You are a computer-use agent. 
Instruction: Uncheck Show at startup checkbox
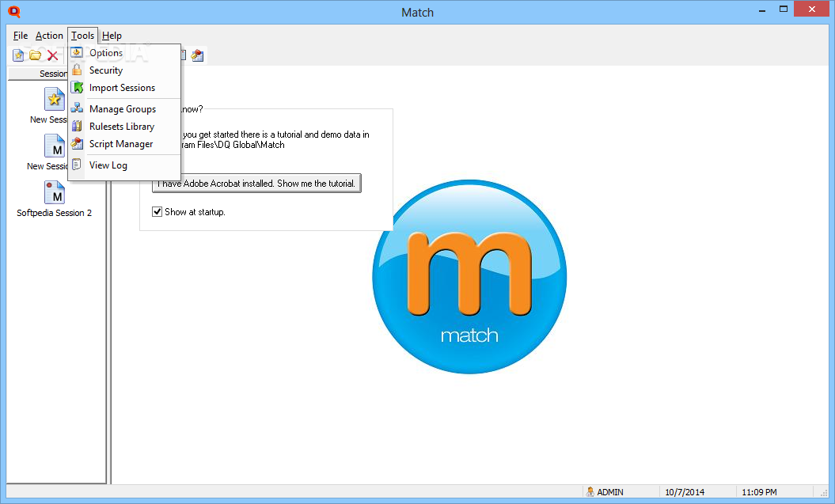157,212
